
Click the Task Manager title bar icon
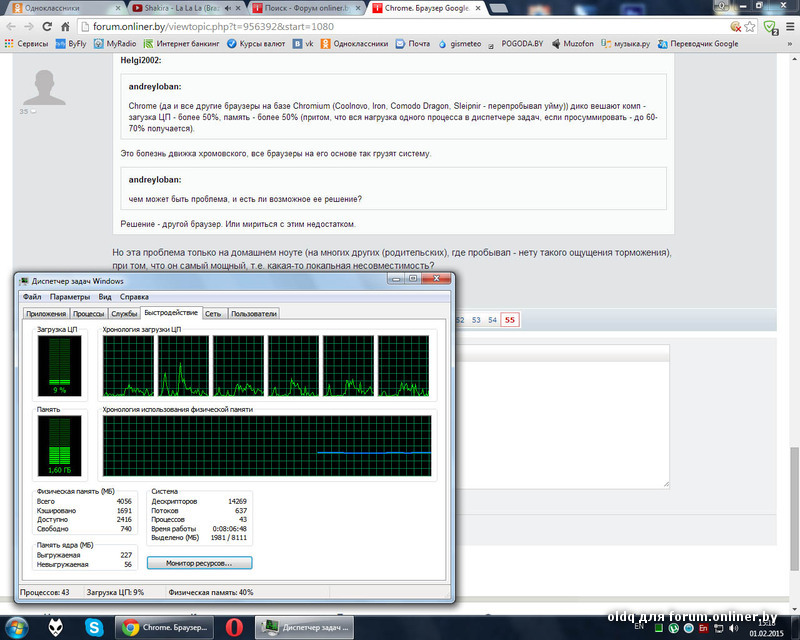tap(23, 281)
